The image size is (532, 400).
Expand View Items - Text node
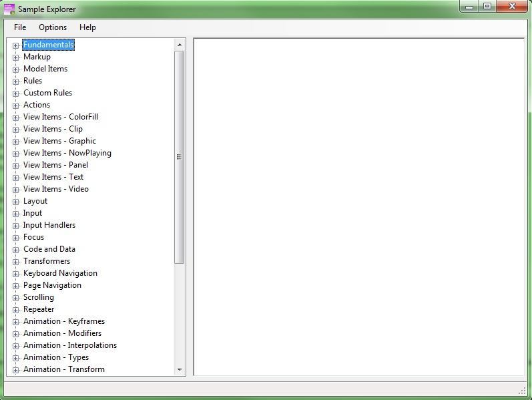[x=15, y=178]
